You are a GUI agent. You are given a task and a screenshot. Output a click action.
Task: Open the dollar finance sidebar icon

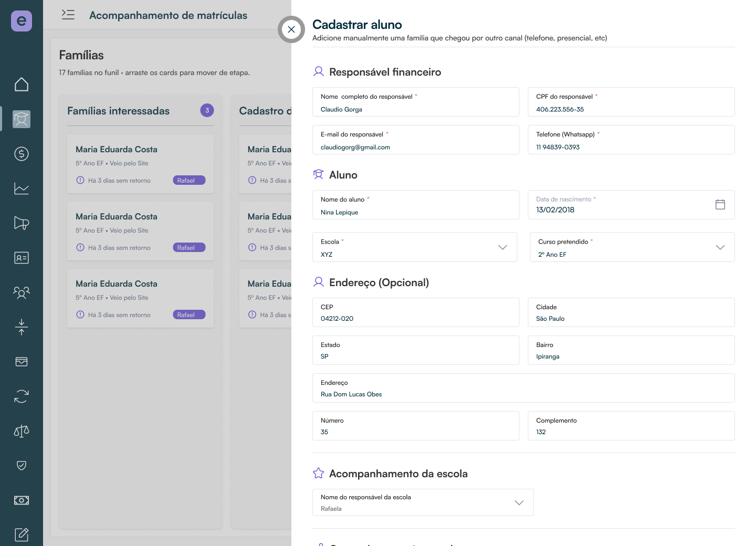pos(22,154)
